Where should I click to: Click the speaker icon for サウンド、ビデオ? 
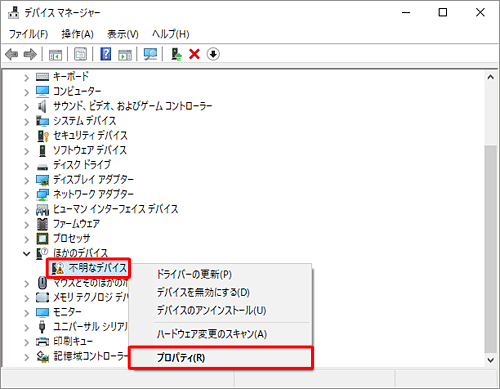(x=42, y=106)
